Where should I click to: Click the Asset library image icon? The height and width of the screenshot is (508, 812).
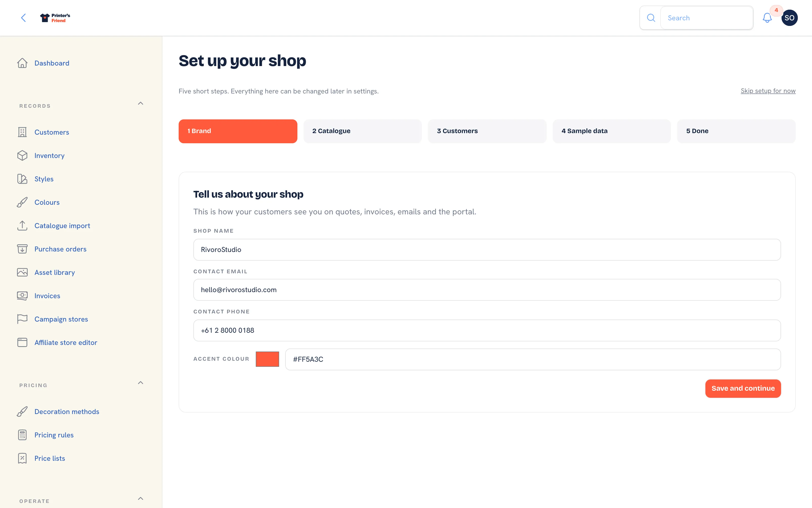point(22,272)
